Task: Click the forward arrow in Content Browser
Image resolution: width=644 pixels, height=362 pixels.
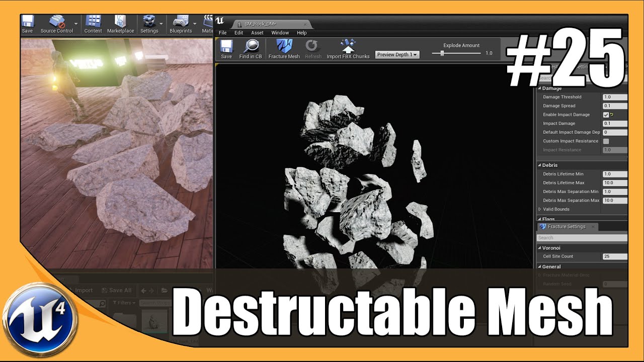Action: (x=152, y=290)
